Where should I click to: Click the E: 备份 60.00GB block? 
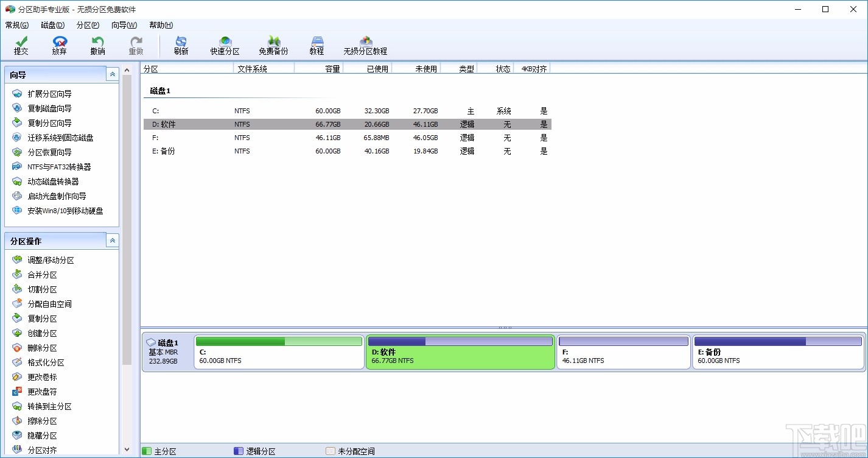click(778, 352)
